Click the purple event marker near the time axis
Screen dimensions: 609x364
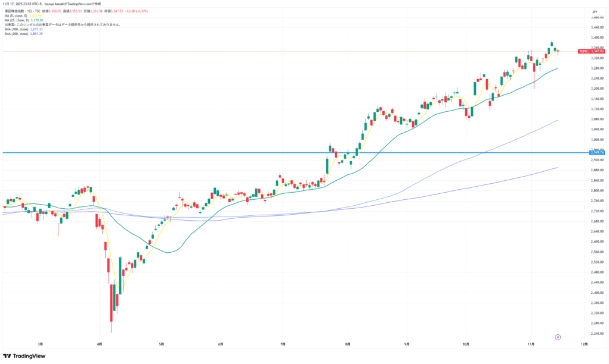click(558, 337)
